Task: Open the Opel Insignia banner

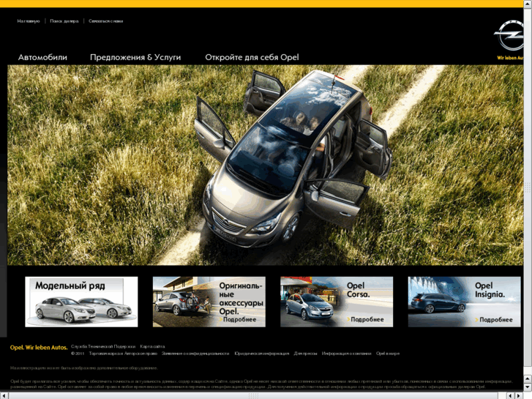Action: [x=464, y=302]
